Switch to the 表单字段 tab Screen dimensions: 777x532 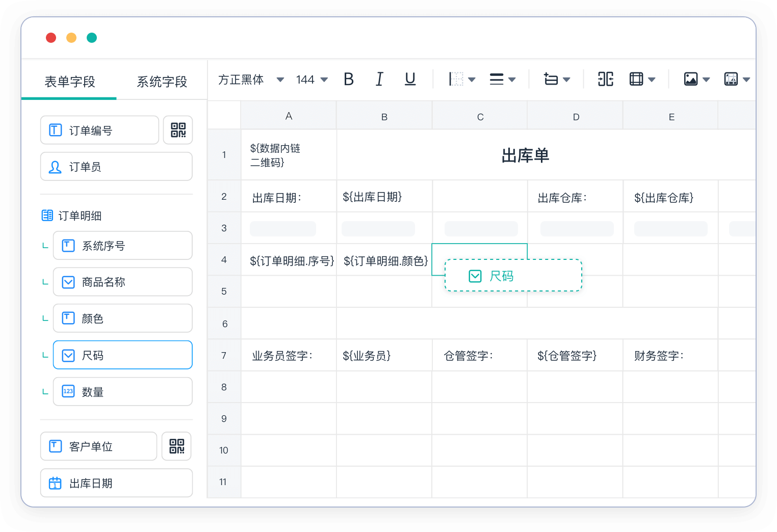click(x=70, y=82)
